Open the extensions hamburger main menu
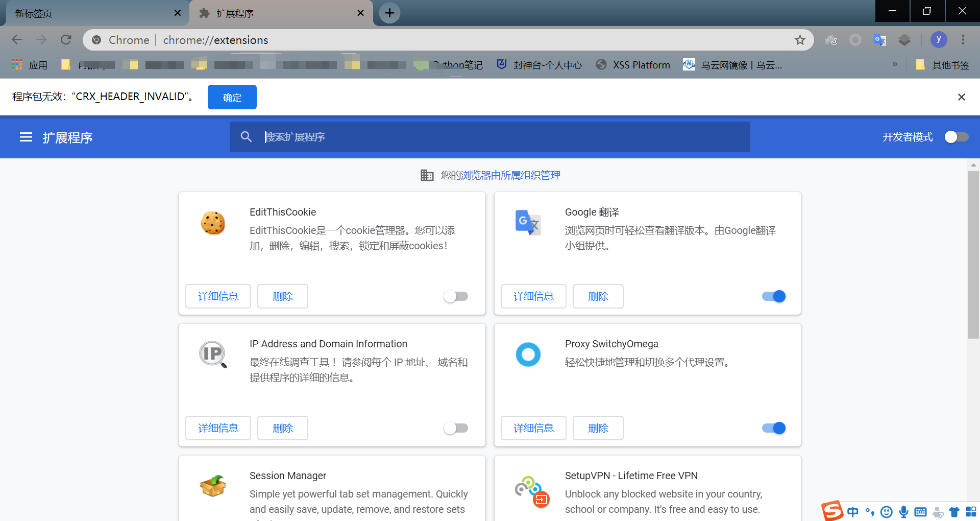Image resolution: width=980 pixels, height=521 pixels. [26, 137]
